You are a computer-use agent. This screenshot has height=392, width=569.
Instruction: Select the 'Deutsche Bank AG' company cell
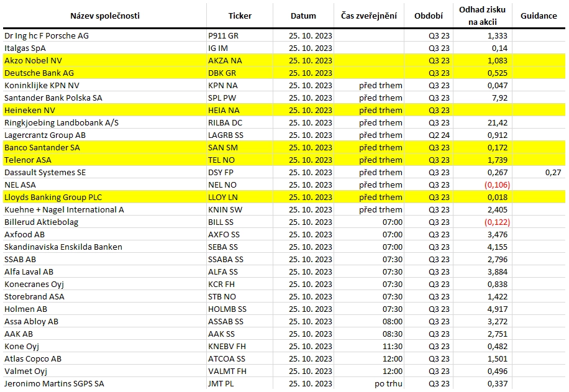[x=105, y=73]
